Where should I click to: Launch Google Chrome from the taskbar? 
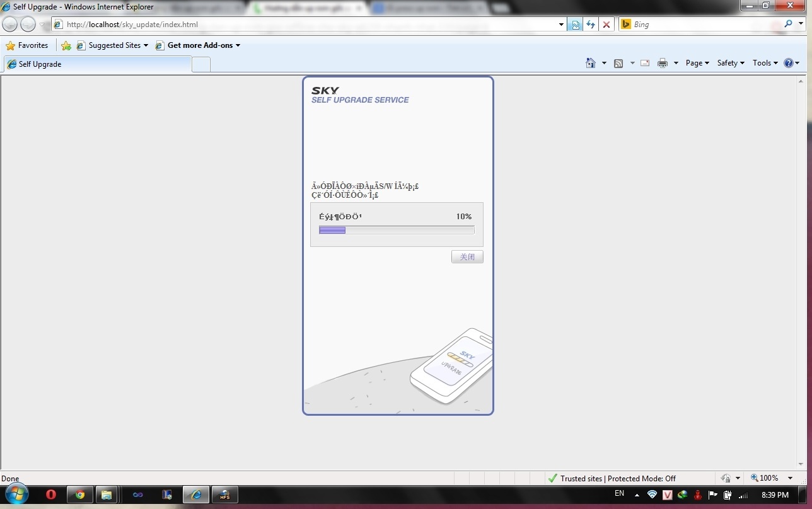tap(80, 495)
